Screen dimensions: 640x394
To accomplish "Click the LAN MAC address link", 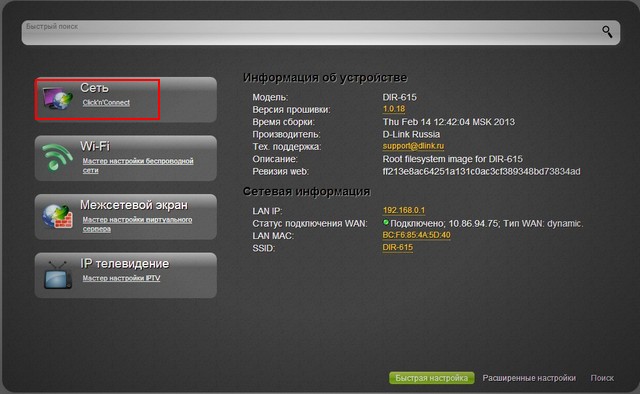I will tap(416, 235).
